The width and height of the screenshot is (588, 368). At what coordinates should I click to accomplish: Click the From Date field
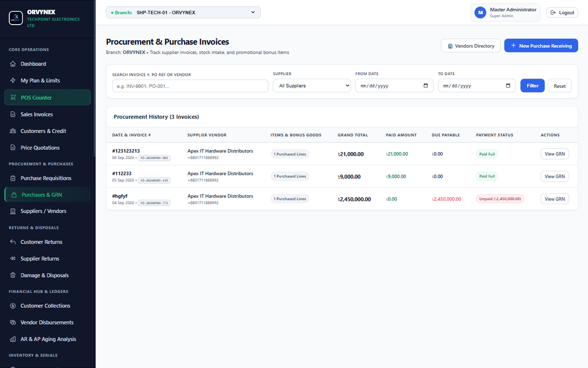394,86
